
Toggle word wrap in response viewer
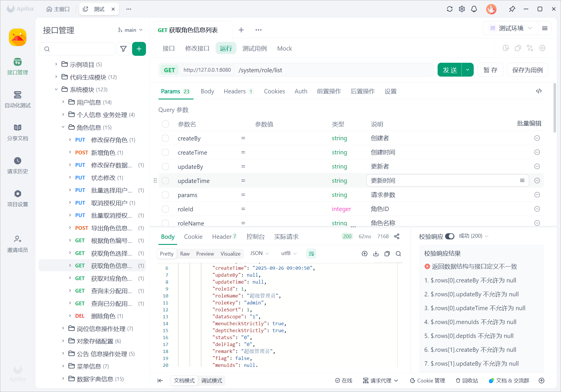click(311, 254)
